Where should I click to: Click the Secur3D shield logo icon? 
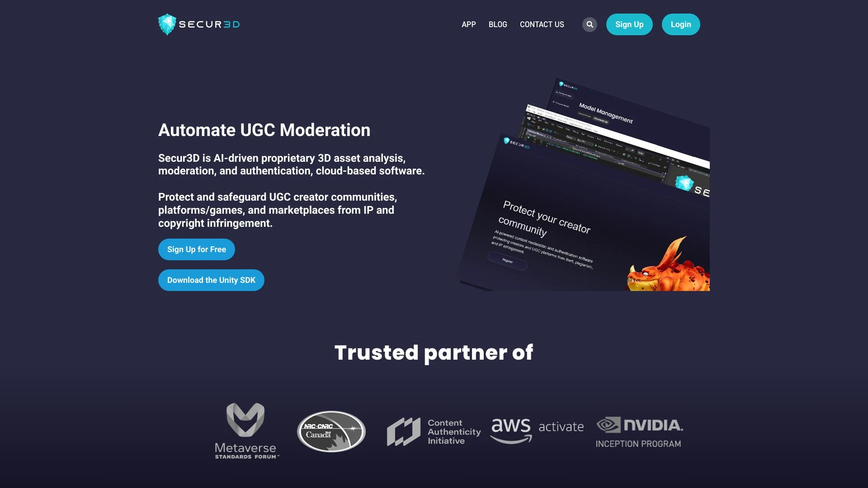pos(168,24)
